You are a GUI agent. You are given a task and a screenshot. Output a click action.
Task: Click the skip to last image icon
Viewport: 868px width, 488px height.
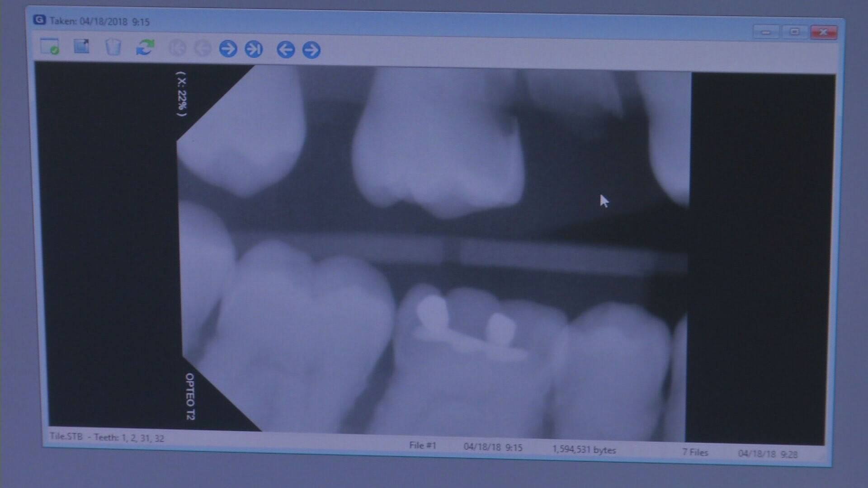pos(254,49)
